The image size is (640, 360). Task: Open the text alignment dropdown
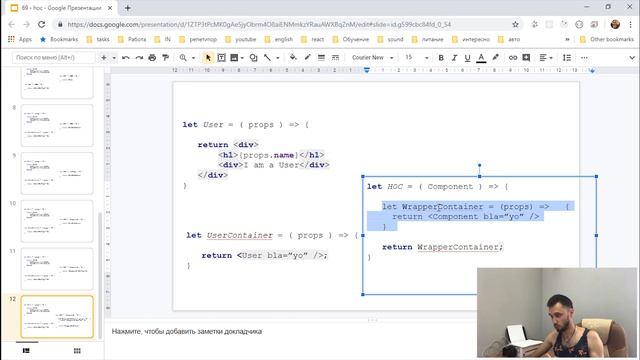pos(546,58)
